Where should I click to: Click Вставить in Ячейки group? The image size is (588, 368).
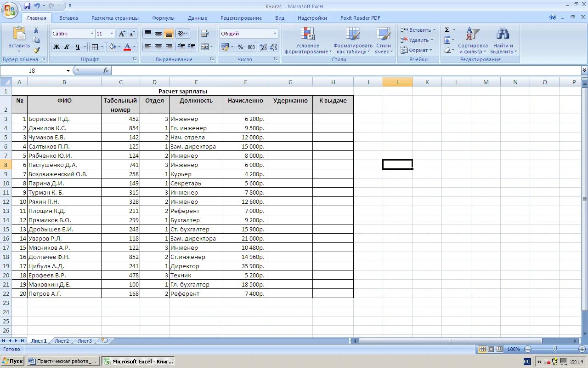(x=418, y=30)
